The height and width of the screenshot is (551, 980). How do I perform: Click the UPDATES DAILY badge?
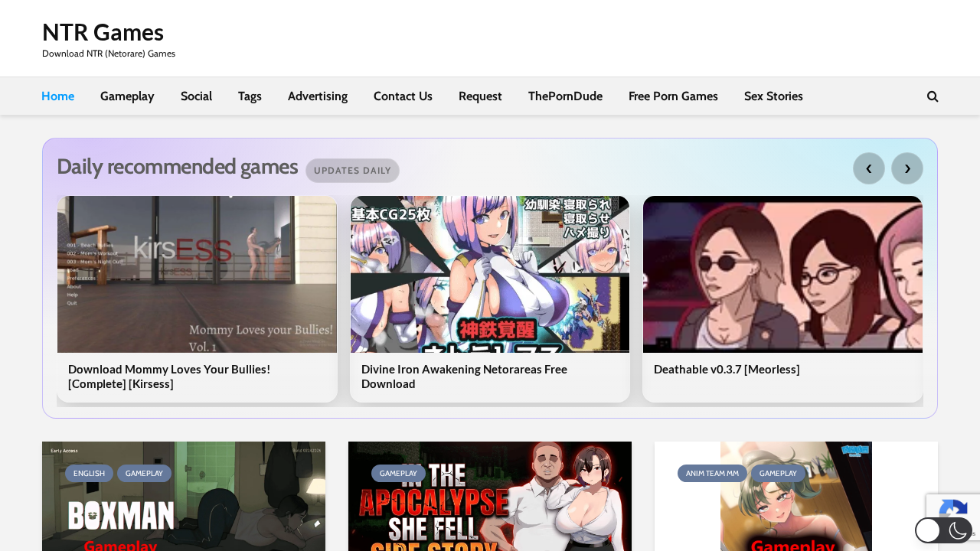point(352,171)
